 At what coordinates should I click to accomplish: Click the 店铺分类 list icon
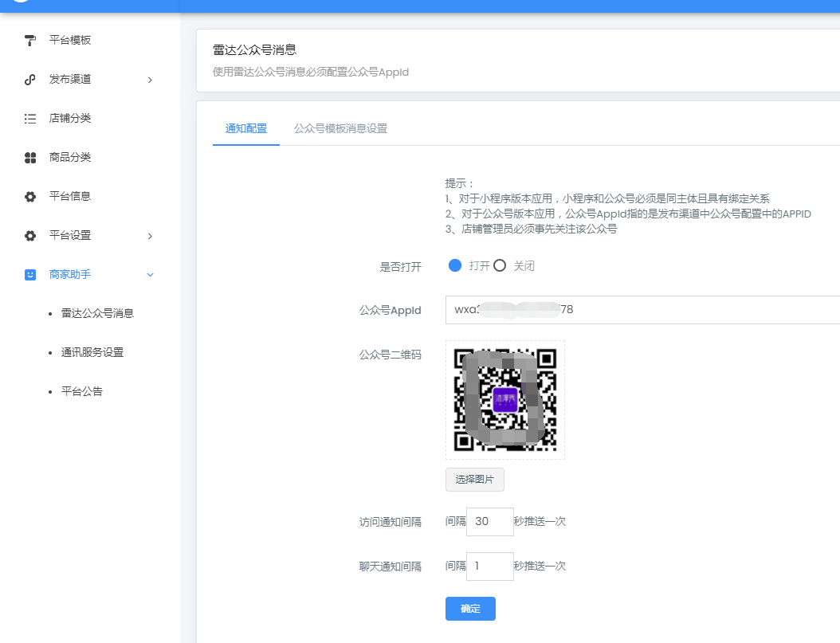tap(30, 118)
